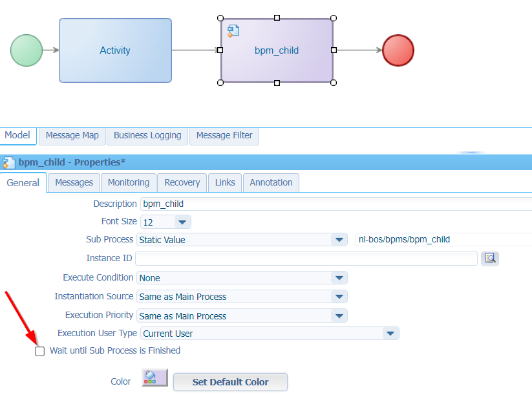Open the Instance ID lookup browser icon
532x395 pixels.
pyautogui.click(x=489, y=258)
